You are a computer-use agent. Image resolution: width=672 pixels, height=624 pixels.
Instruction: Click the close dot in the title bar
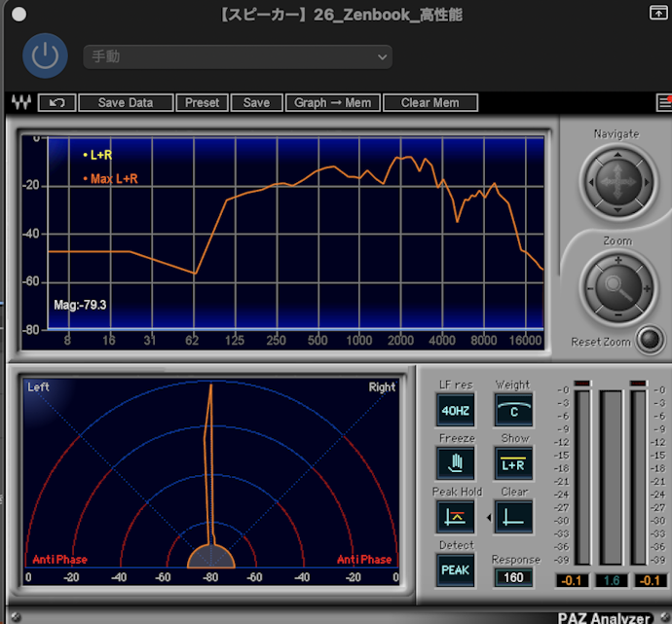click(19, 15)
